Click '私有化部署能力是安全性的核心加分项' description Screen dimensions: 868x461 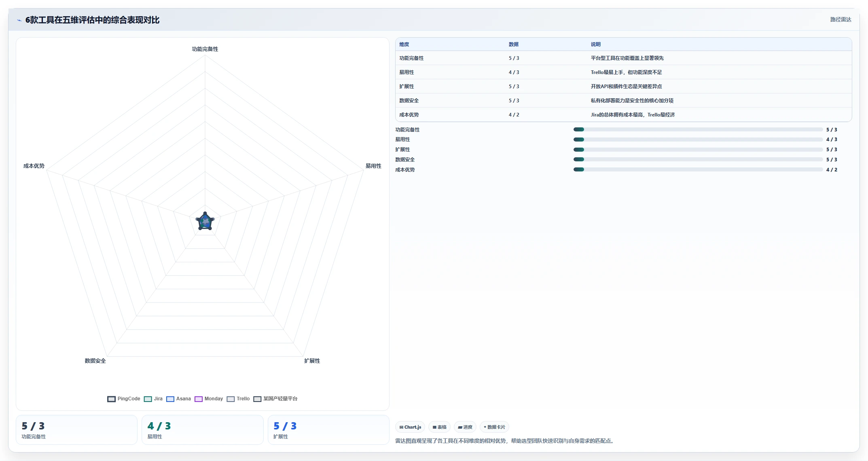click(x=632, y=101)
